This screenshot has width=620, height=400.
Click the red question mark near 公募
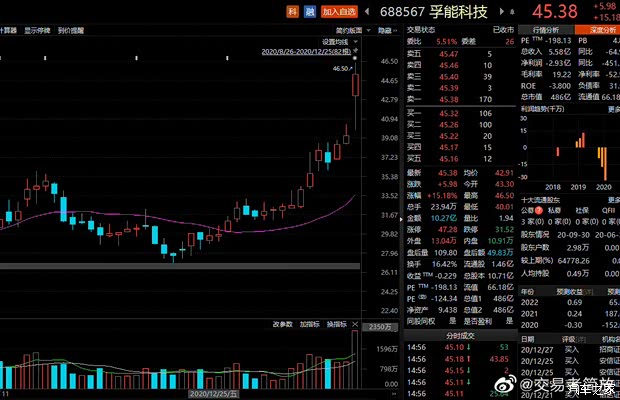(538, 211)
